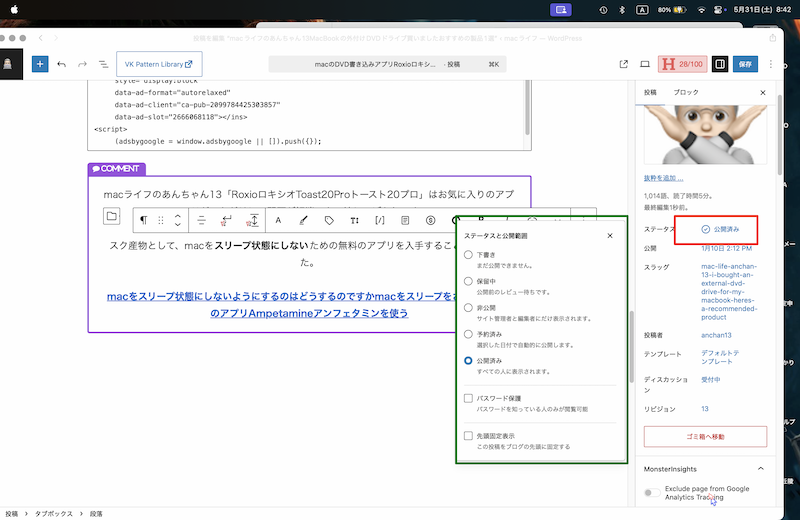Select the 公開済み radio option
The image size is (800, 520).
tap(468, 360)
